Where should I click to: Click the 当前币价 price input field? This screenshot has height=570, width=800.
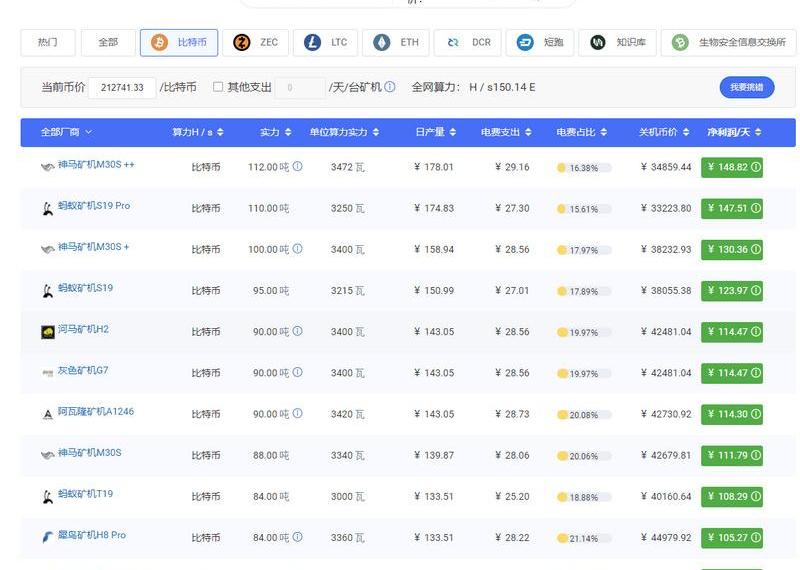pyautogui.click(x=122, y=88)
